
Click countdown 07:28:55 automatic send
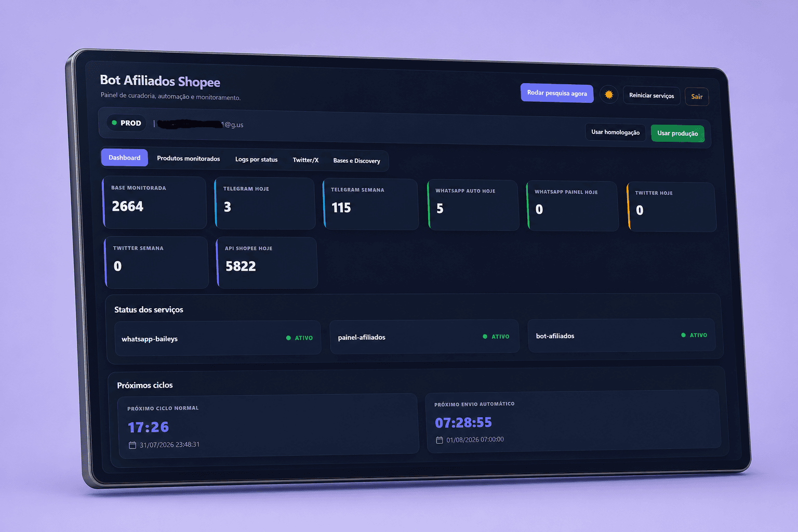[x=463, y=423]
